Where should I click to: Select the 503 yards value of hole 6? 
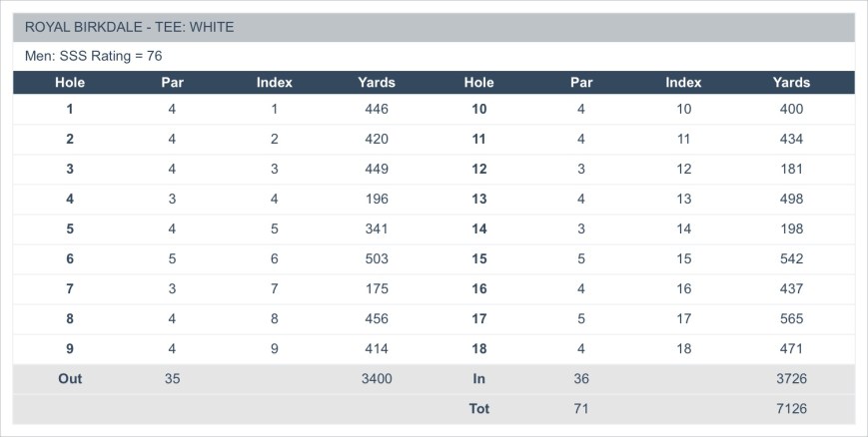pos(377,258)
